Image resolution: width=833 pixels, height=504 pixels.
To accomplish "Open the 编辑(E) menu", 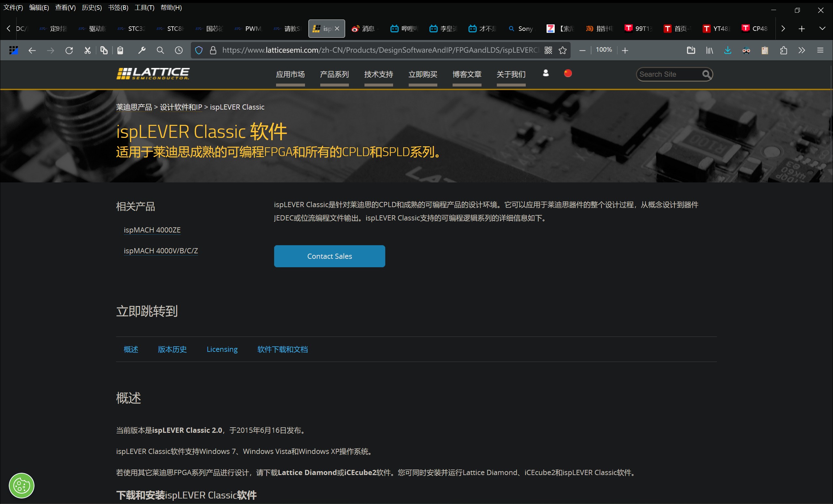I will point(39,7).
